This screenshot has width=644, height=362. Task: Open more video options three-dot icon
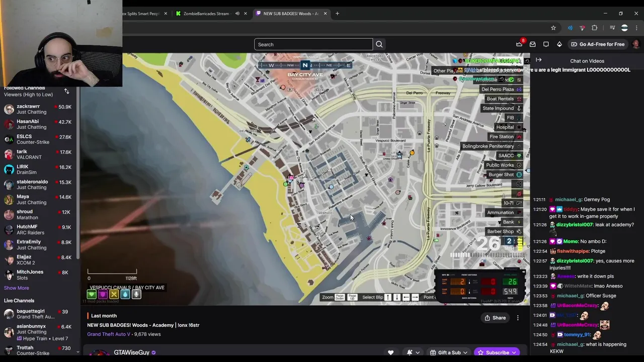pyautogui.click(x=518, y=318)
